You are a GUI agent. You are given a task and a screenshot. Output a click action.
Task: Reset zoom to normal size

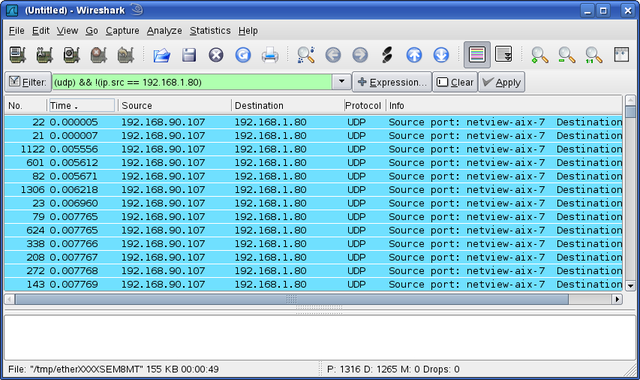[x=593, y=55]
